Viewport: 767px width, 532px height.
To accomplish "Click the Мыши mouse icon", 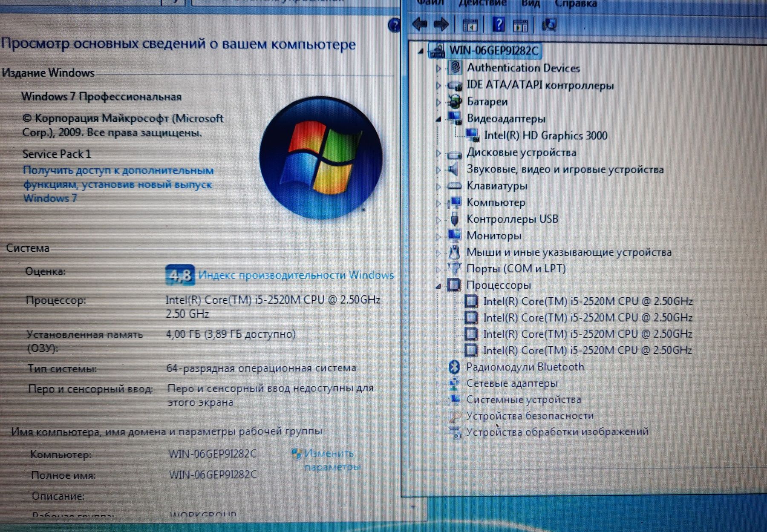I will pos(454,252).
